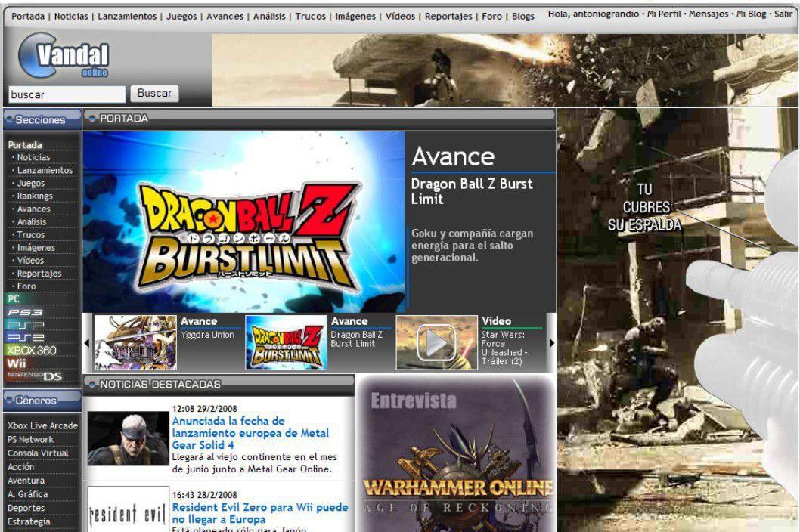Open the Dragon Ball Z Burst Limit Avance title
The image size is (800, 532).
472,191
